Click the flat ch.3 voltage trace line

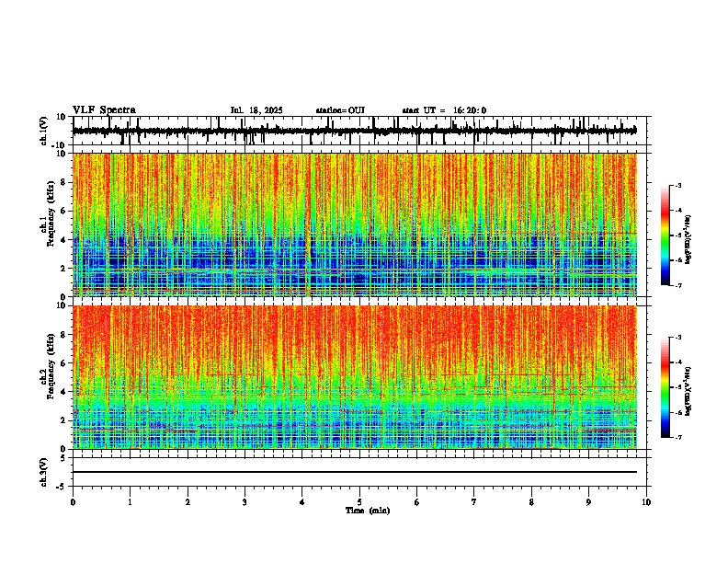point(355,472)
